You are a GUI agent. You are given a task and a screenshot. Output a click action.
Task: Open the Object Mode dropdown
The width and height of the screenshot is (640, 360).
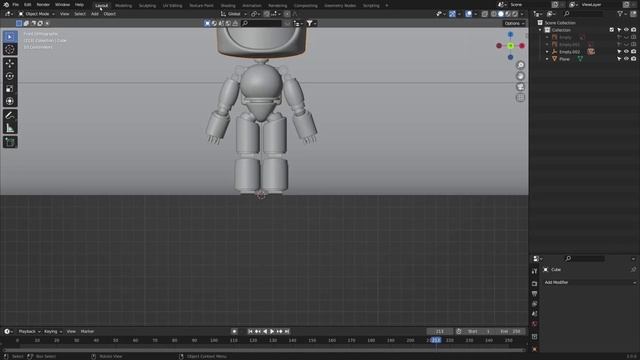point(37,14)
